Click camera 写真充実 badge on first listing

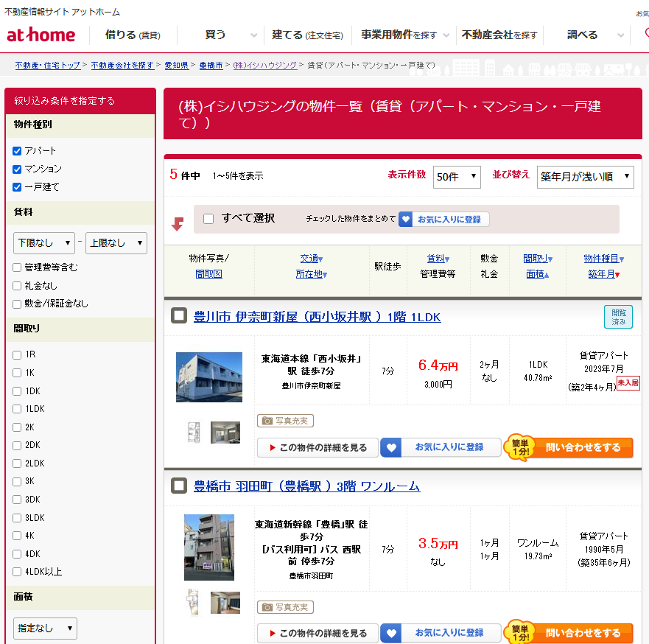click(x=286, y=421)
